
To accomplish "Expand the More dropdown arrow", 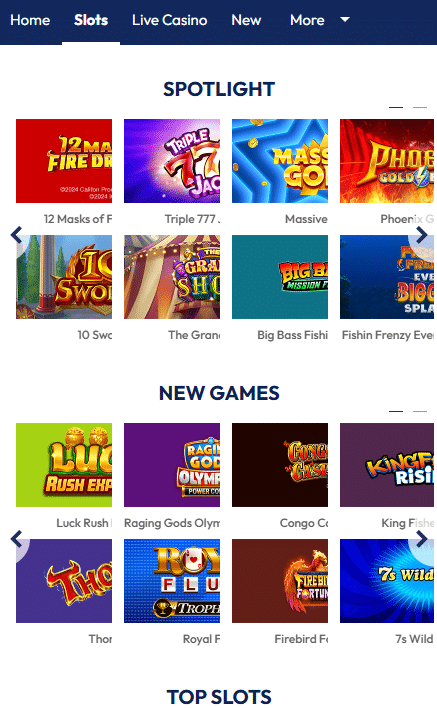I will click(x=345, y=19).
